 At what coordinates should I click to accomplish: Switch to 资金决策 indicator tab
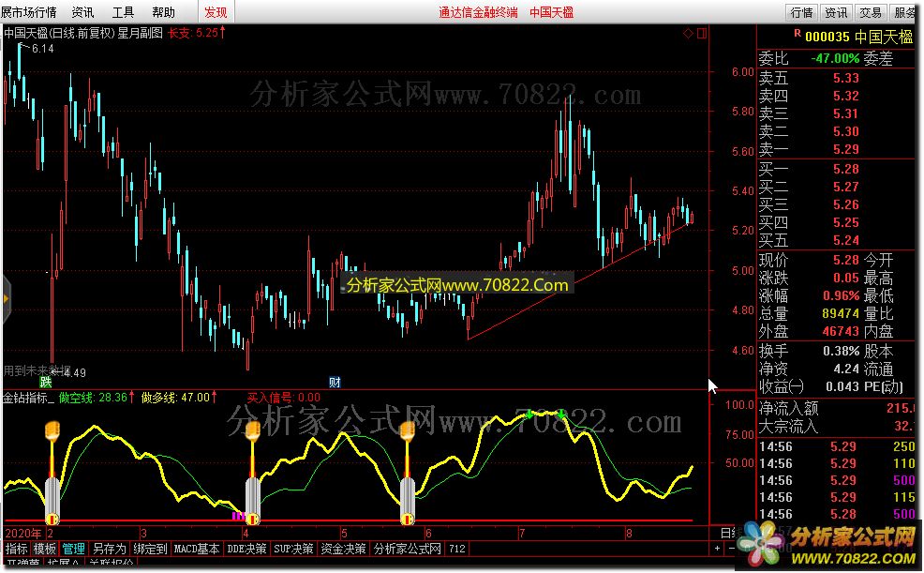pos(343,549)
